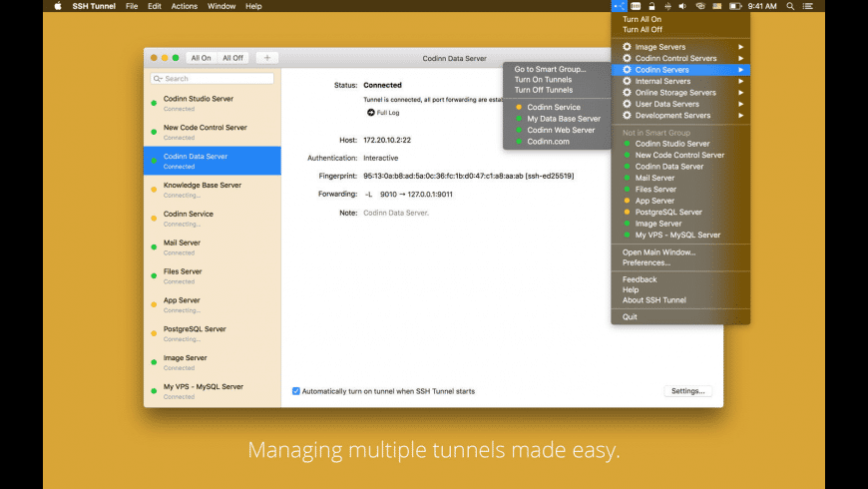The image size is (868, 489).
Task: Expand Online Storage Servers submenu arrow
Action: 740,93
